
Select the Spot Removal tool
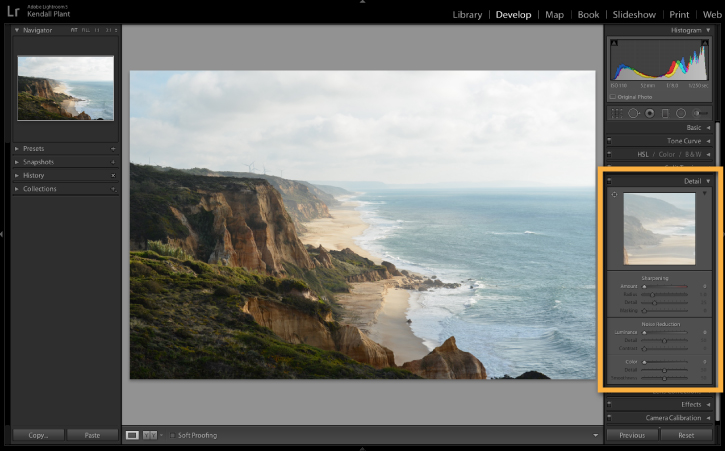[633, 113]
